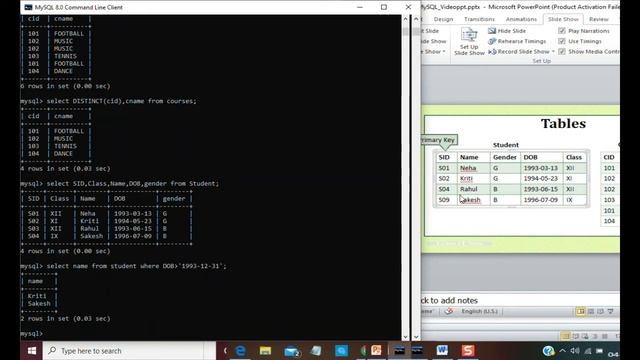Open network status in system tray

(588, 351)
